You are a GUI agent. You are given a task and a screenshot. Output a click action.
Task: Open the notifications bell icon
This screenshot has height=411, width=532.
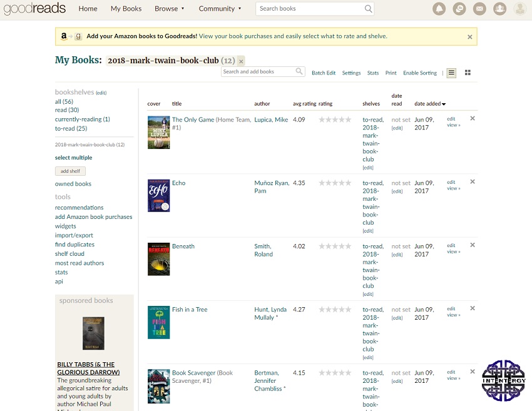click(x=439, y=9)
